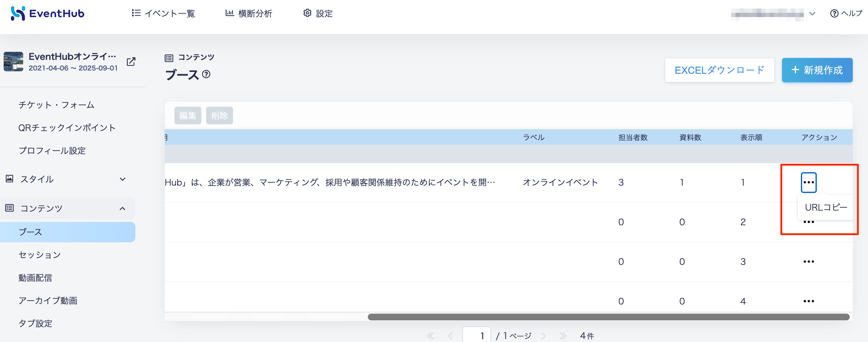Open QRチェックインポイント in sidebar
Image resolution: width=868 pixels, height=342 pixels.
coord(67,128)
